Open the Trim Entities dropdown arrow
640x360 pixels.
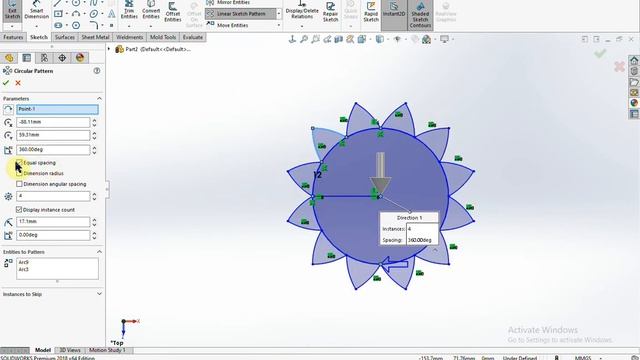(129, 26)
